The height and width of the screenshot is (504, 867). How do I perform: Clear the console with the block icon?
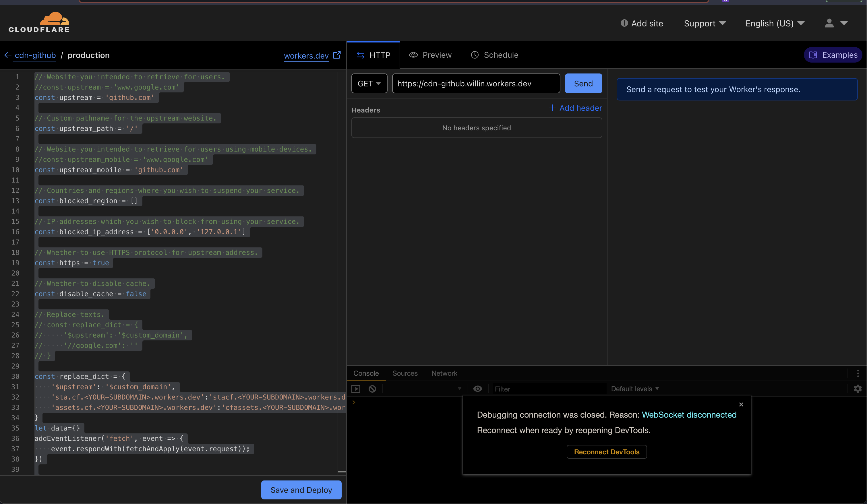pyautogui.click(x=373, y=389)
